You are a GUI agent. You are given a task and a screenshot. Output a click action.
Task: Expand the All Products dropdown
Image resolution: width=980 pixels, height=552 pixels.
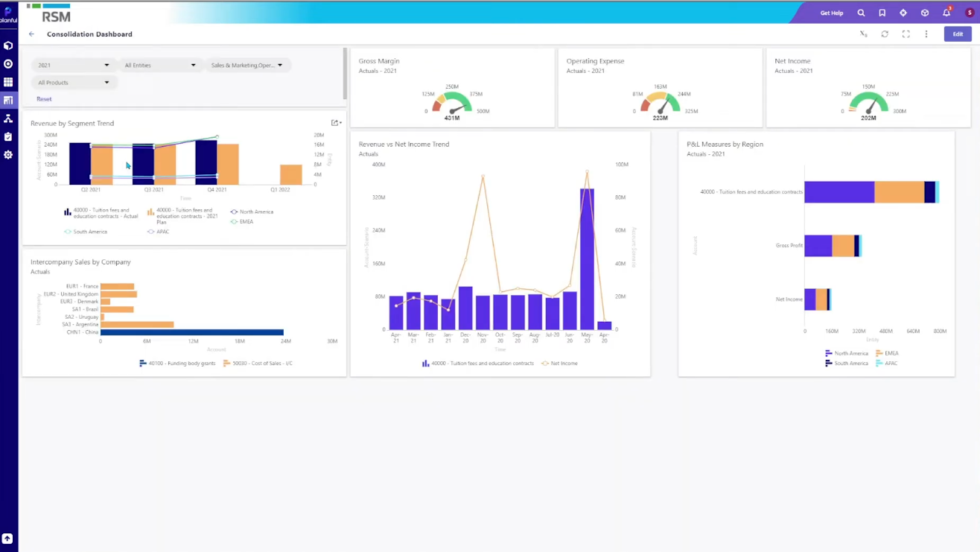pyautogui.click(x=74, y=83)
